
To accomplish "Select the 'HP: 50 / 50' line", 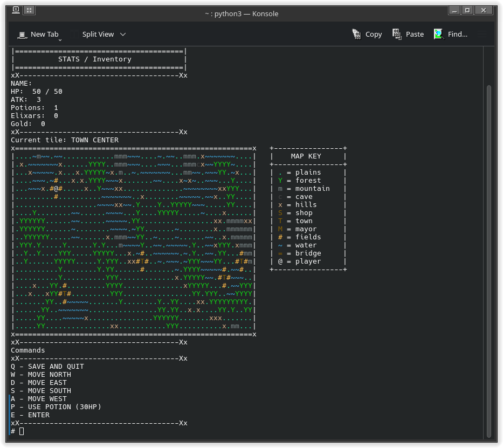I will (37, 92).
